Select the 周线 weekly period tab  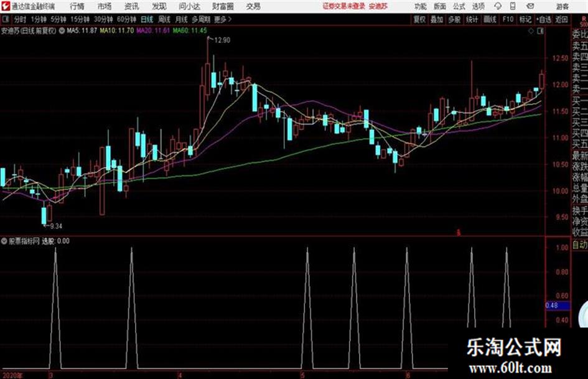164,19
